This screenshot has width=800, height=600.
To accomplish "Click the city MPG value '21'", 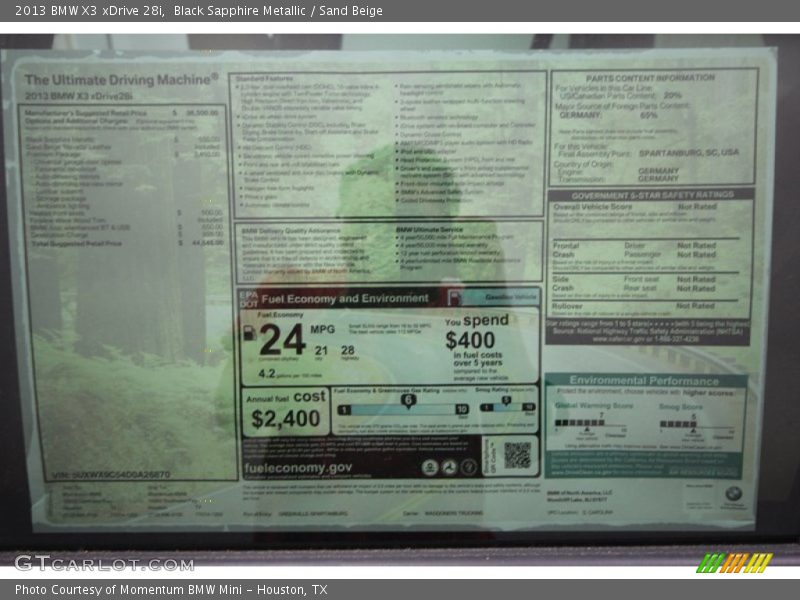I will coord(321,351).
